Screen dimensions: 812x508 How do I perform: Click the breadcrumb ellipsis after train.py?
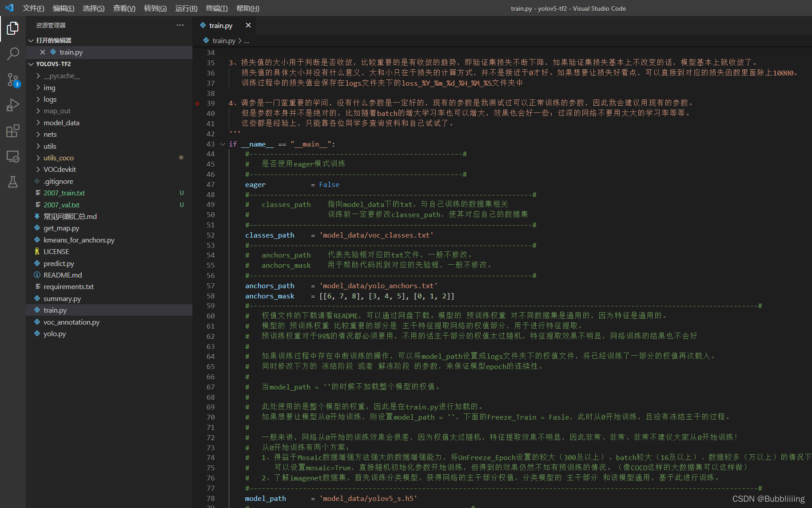247,40
